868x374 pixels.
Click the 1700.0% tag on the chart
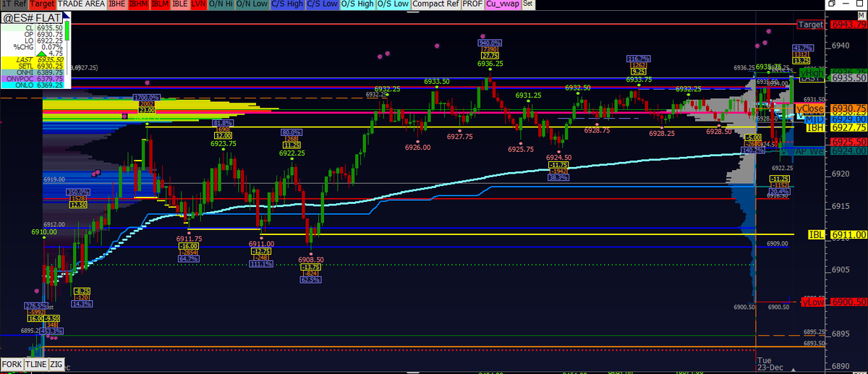[x=146, y=97]
